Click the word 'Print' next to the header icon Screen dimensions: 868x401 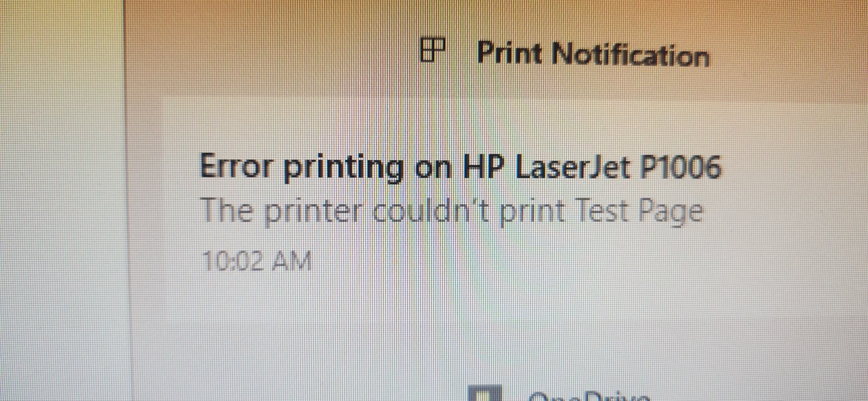[x=509, y=52]
